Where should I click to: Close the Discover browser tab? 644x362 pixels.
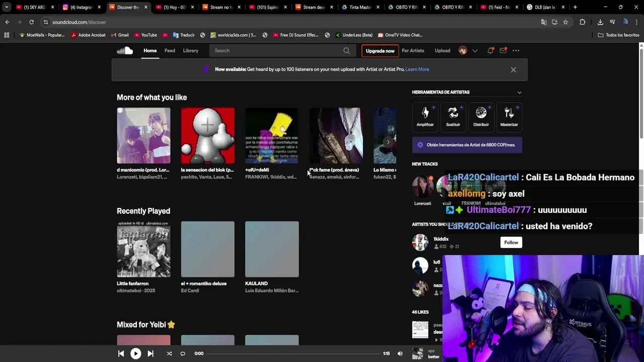tap(146, 7)
